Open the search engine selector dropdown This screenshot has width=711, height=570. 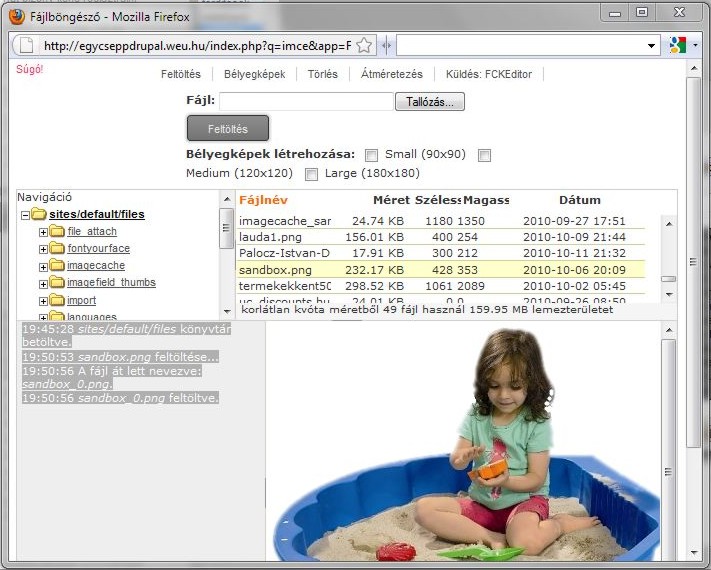(x=695, y=45)
